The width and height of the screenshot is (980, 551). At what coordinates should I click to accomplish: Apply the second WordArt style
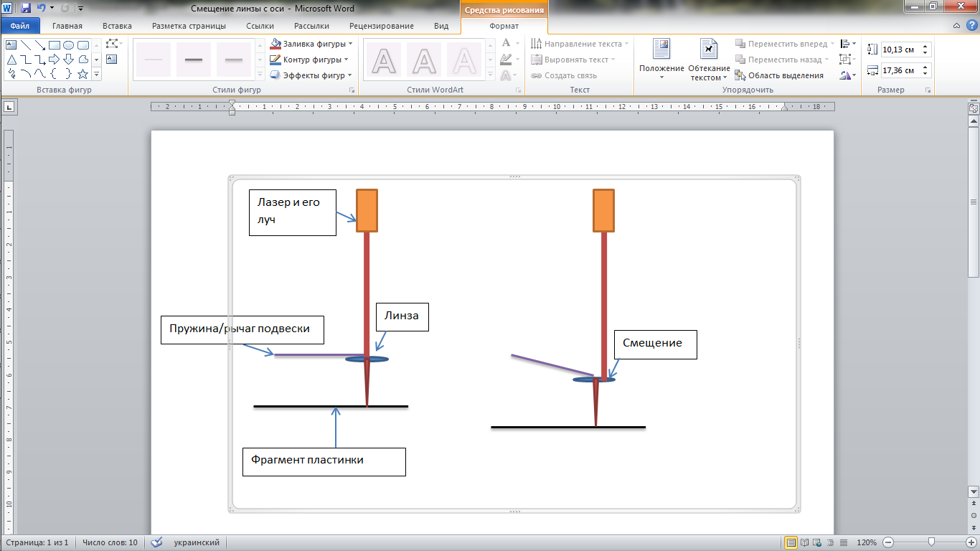[x=425, y=60]
